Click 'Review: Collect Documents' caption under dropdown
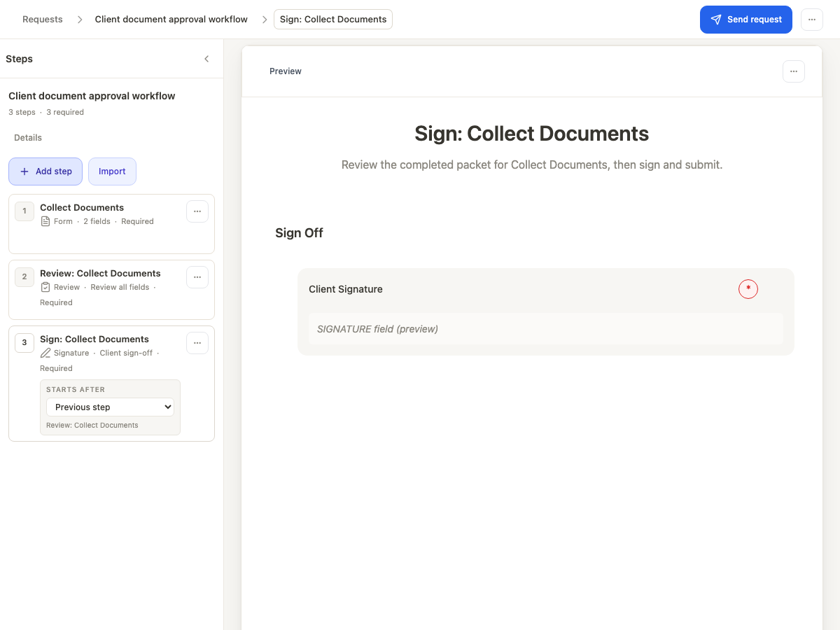 point(92,425)
